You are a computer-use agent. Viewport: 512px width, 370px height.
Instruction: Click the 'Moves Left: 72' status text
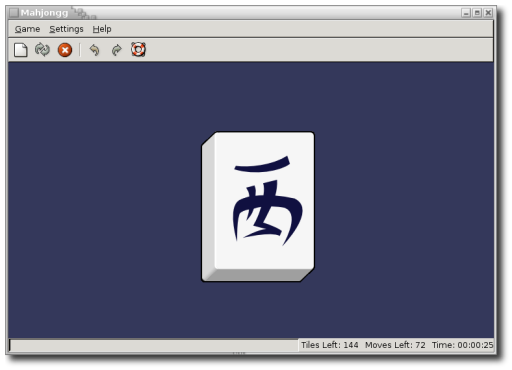(x=395, y=345)
